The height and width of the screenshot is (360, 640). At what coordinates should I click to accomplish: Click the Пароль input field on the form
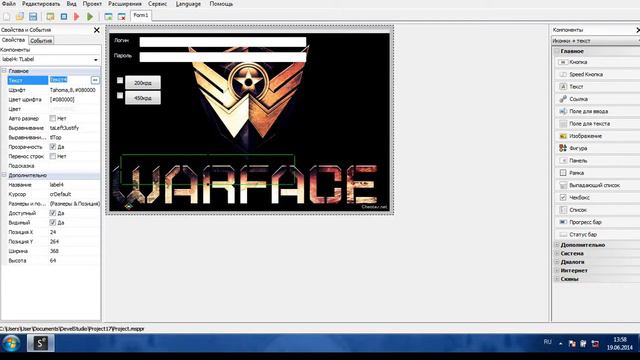click(223, 57)
